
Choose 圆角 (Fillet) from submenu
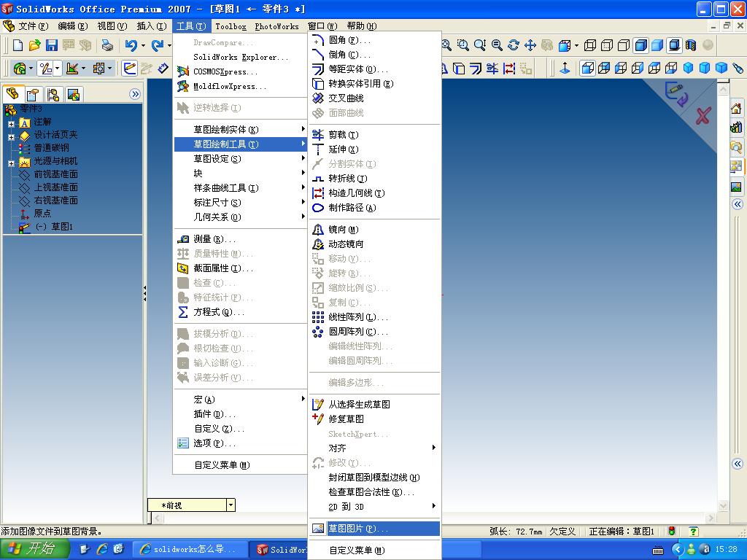pos(374,40)
